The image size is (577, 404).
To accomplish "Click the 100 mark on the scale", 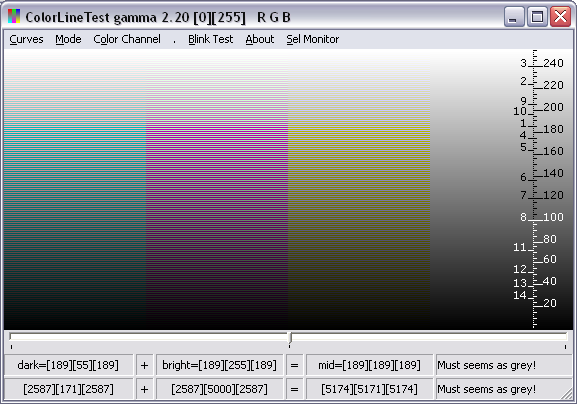I will 553,217.
